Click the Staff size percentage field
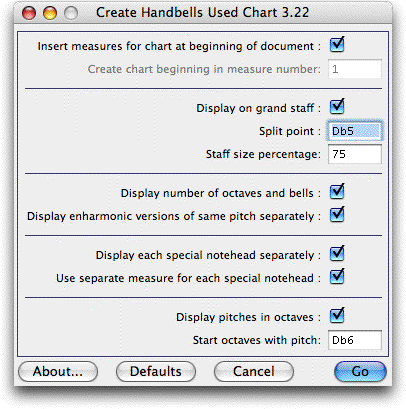This screenshot has height=409, width=406. pos(355,154)
